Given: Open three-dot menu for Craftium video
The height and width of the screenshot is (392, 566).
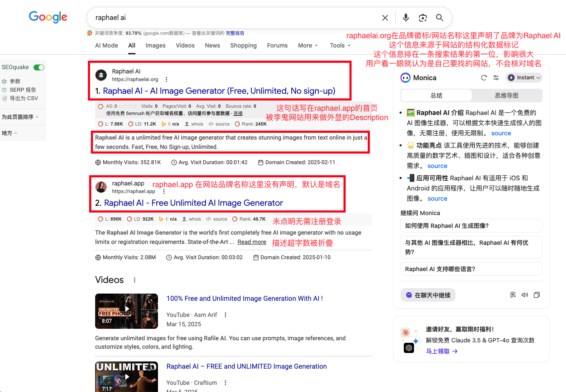Looking at the screenshot, I should click(225, 383).
